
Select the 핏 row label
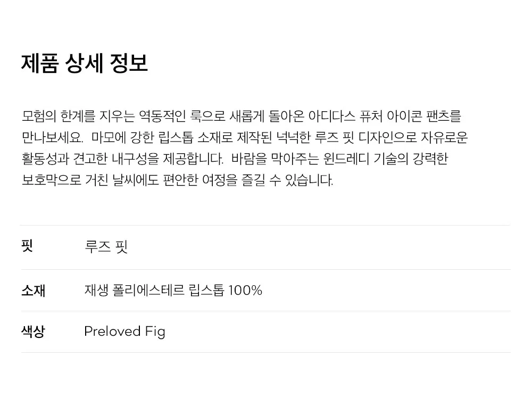(27, 245)
